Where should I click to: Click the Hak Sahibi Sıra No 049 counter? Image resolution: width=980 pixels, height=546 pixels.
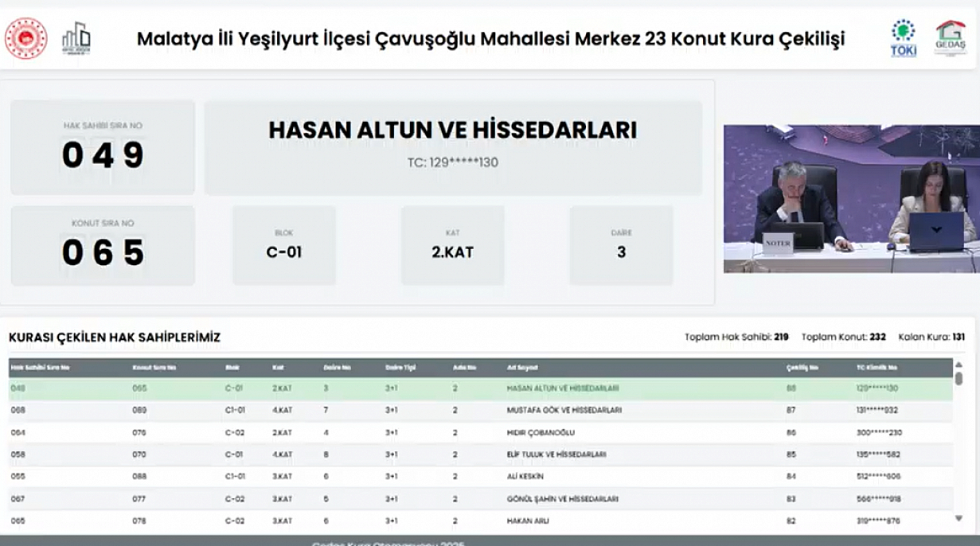coord(103,147)
